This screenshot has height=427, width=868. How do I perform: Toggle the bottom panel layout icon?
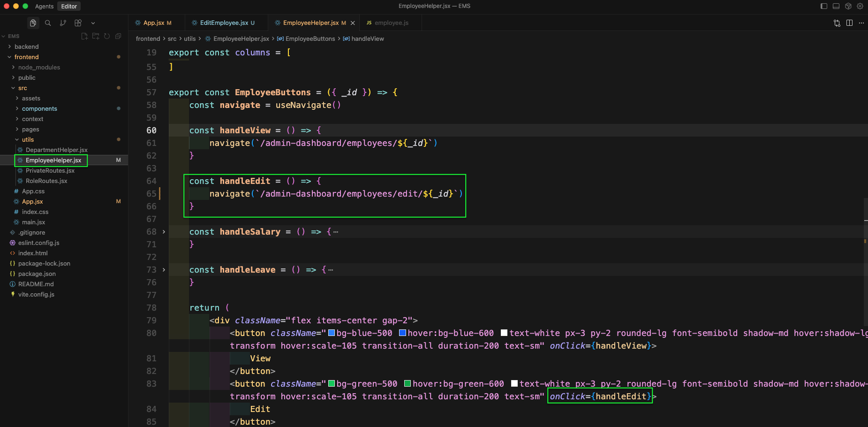836,6
